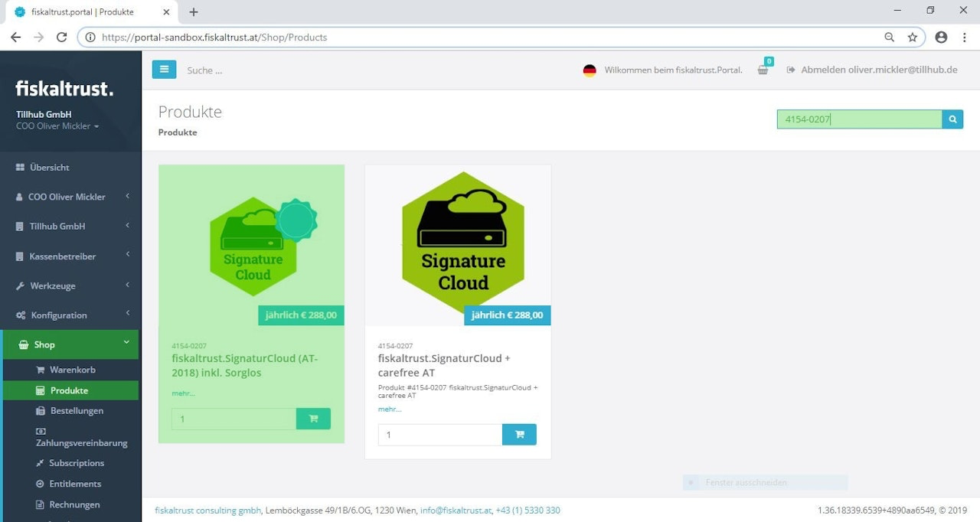Open COO Oliver Mickler user dropdown
Screen dimensions: 980x522
point(57,126)
